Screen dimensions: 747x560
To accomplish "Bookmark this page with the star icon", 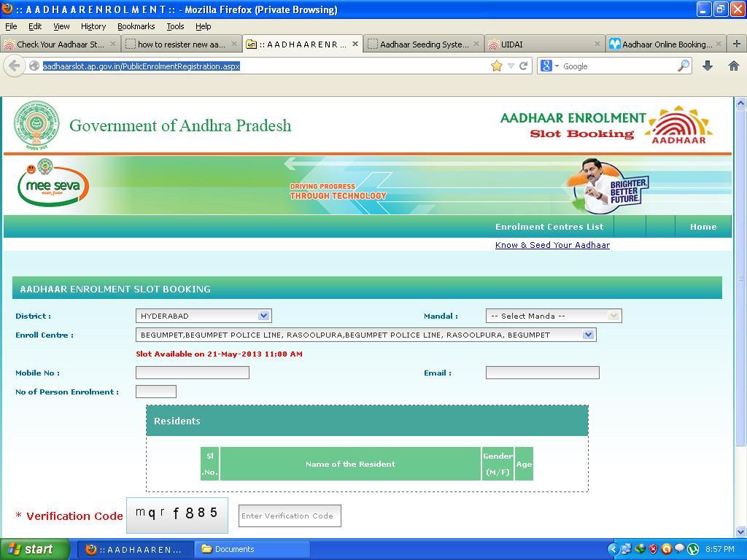I will 496,66.
